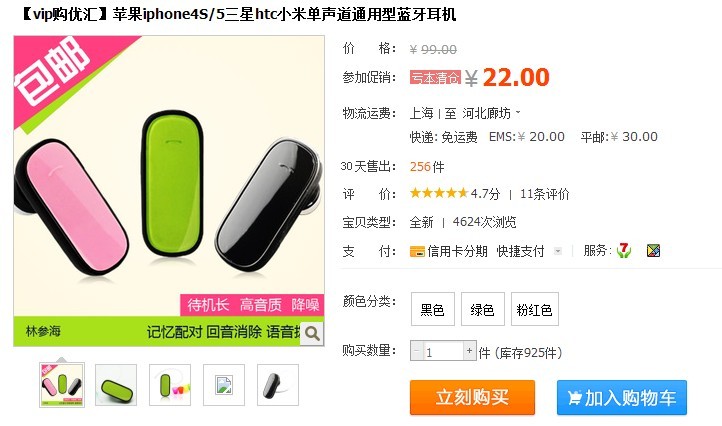The image size is (722, 426).
Task: Click the 亏本清仓 promotion tag
Action: point(435,77)
